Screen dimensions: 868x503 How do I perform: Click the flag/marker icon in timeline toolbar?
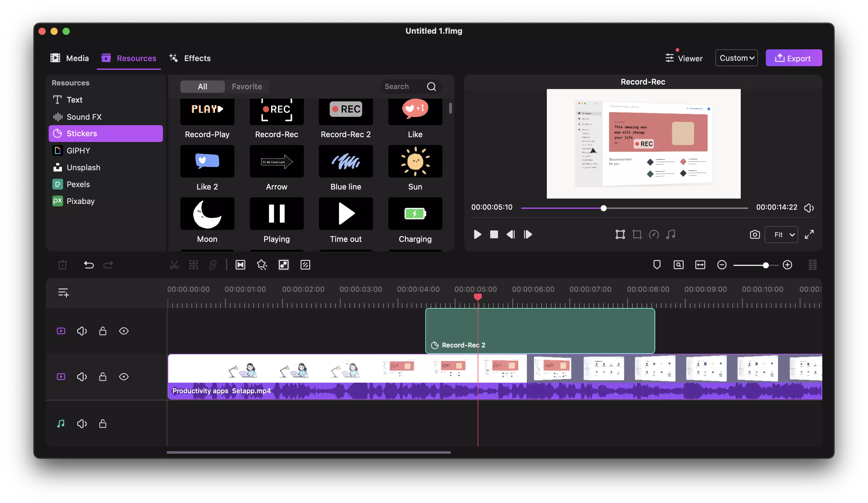[x=656, y=265]
